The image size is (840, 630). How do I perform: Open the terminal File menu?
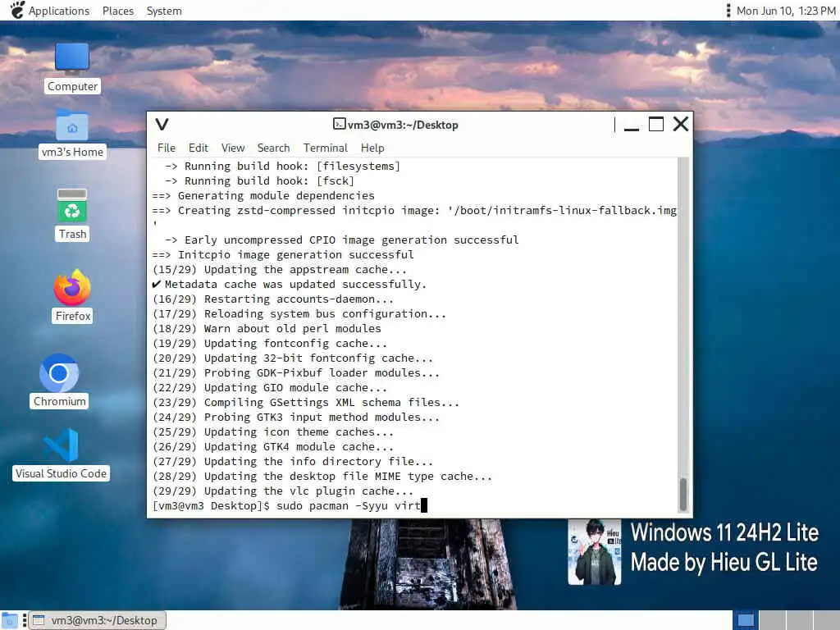pos(166,148)
